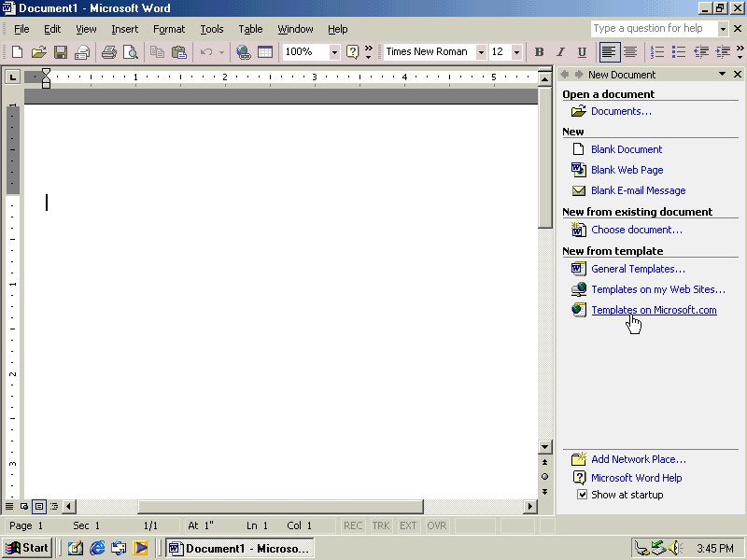Open the Undo history dropdown arrow

[221, 52]
